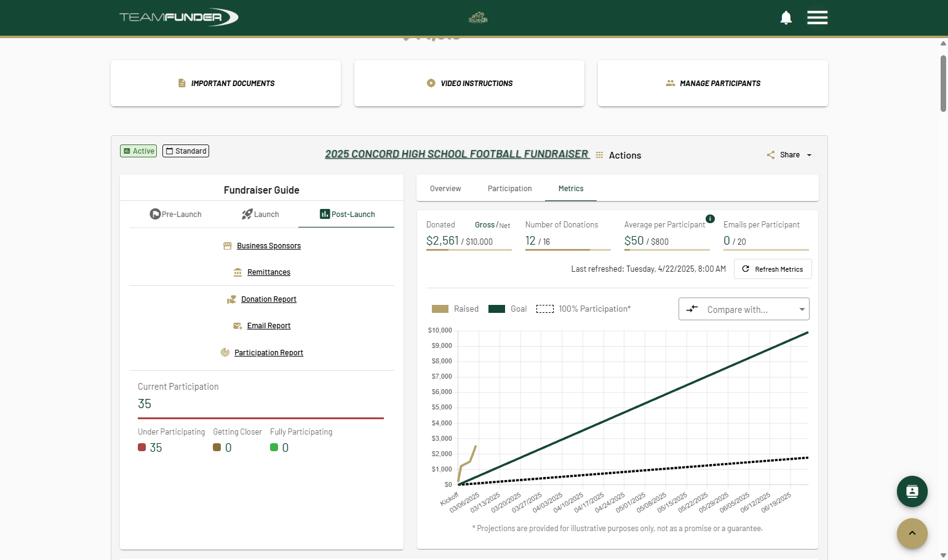Toggle the Raised series in chart legend
The width and height of the screenshot is (948, 560).
pyautogui.click(x=455, y=309)
